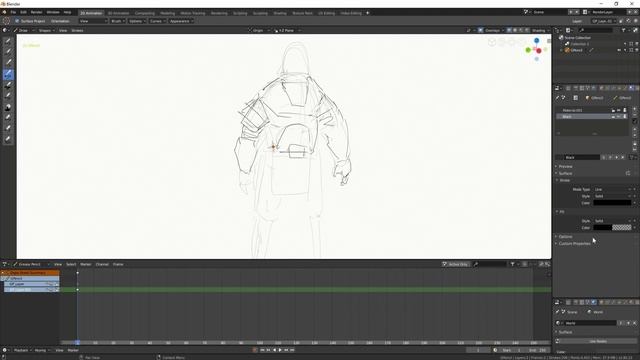Click the Play animation button

tap(280, 350)
